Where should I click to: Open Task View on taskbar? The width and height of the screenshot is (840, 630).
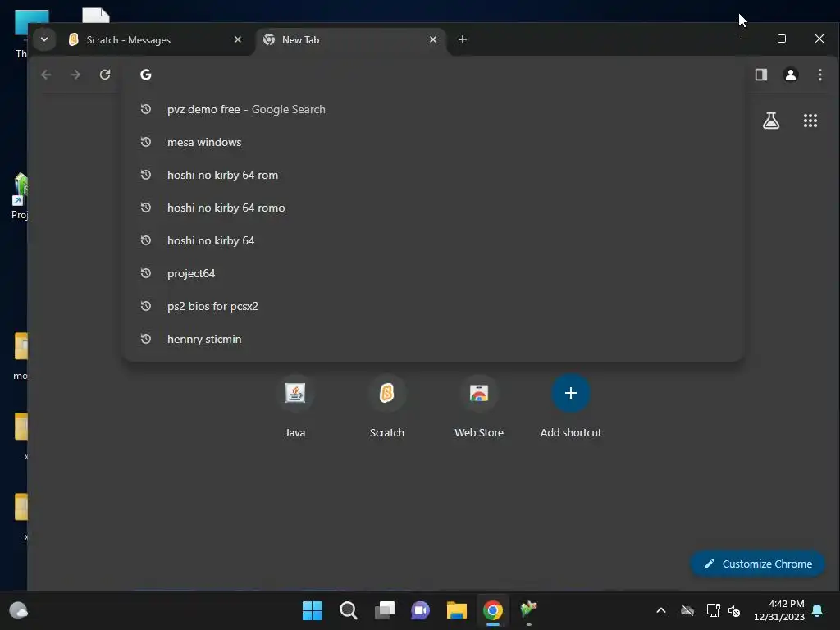pos(385,610)
